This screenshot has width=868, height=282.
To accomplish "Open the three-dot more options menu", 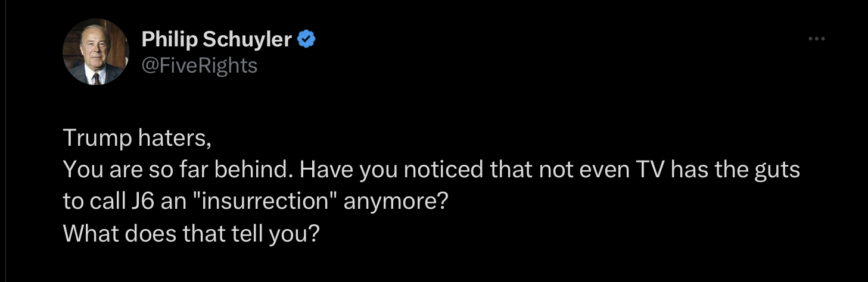I will pyautogui.click(x=816, y=40).
